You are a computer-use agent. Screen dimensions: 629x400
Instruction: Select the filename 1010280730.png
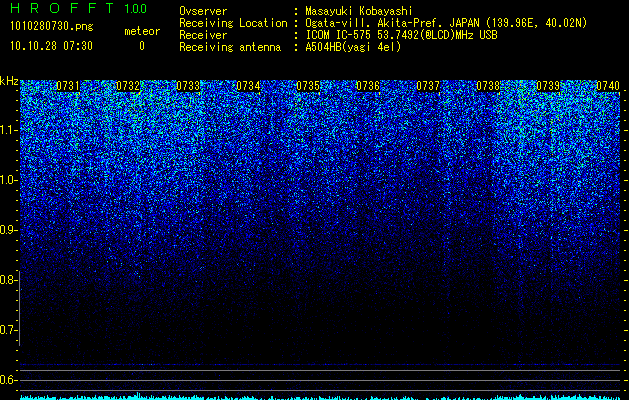click(x=52, y=26)
